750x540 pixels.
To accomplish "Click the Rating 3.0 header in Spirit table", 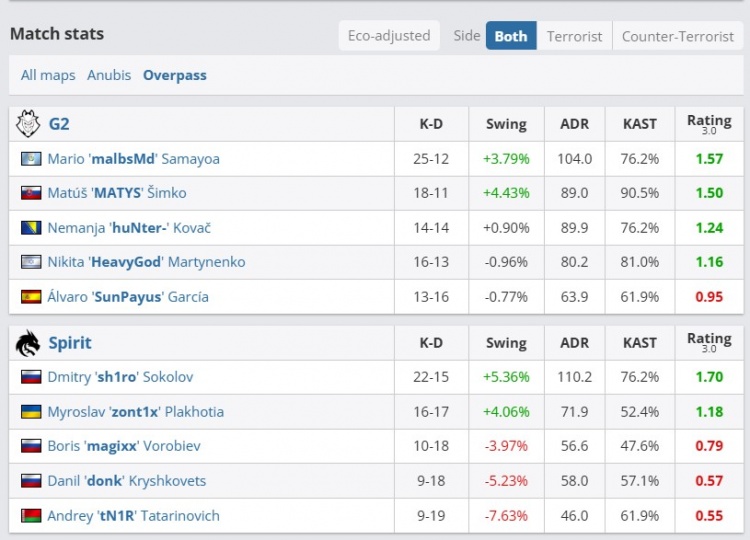I will tap(709, 342).
